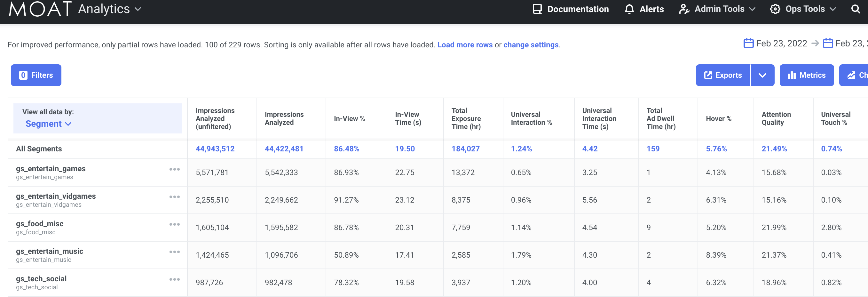
Task: Open options menu for gs_food_misc row
Action: click(175, 225)
